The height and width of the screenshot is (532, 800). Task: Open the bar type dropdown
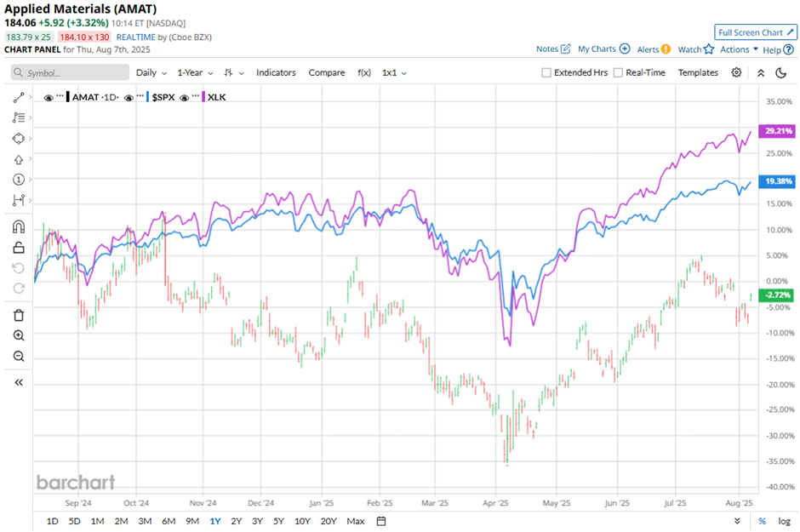(234, 73)
